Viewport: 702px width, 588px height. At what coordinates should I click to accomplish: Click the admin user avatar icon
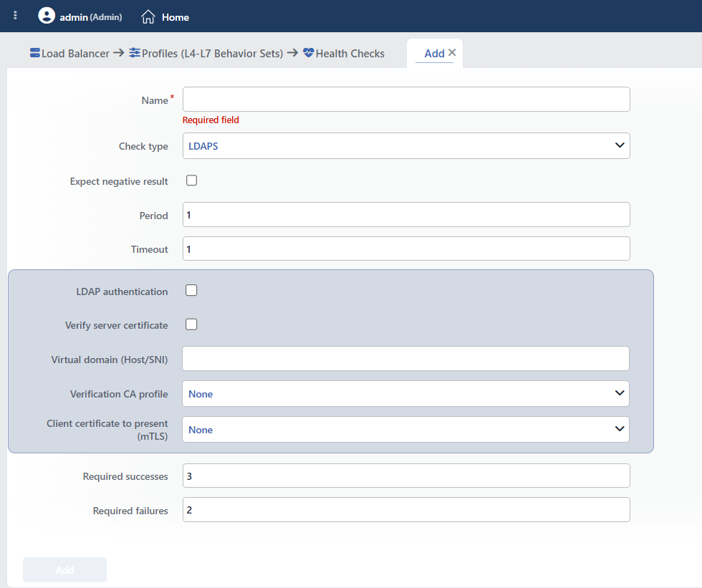[x=47, y=16]
